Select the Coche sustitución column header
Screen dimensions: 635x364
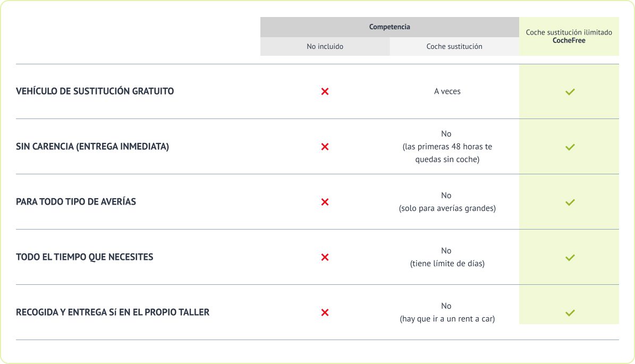454,46
